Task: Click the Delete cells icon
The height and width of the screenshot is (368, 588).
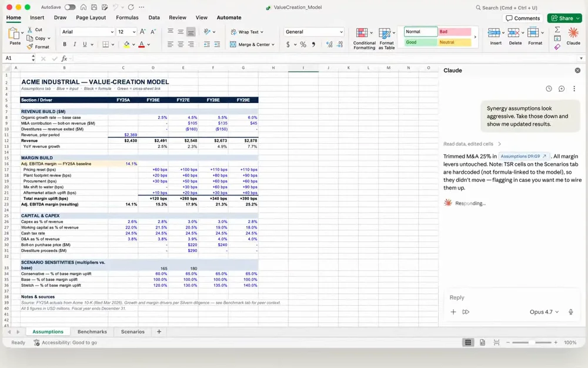Action: (513, 33)
